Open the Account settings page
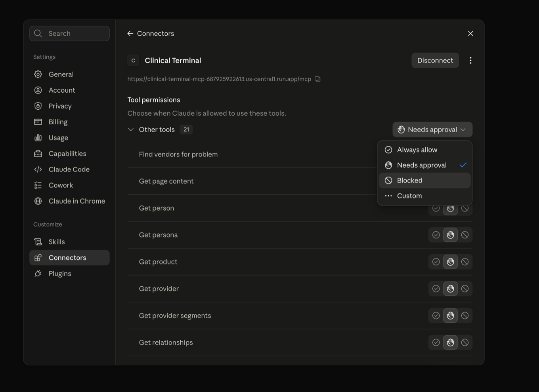This screenshot has height=392, width=539. tap(69, 90)
